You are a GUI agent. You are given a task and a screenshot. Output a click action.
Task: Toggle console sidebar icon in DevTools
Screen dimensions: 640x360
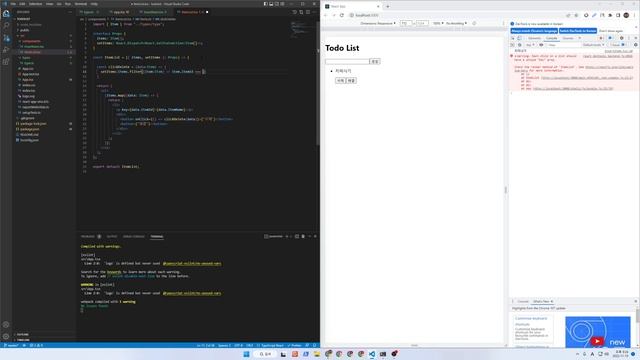[513, 45]
